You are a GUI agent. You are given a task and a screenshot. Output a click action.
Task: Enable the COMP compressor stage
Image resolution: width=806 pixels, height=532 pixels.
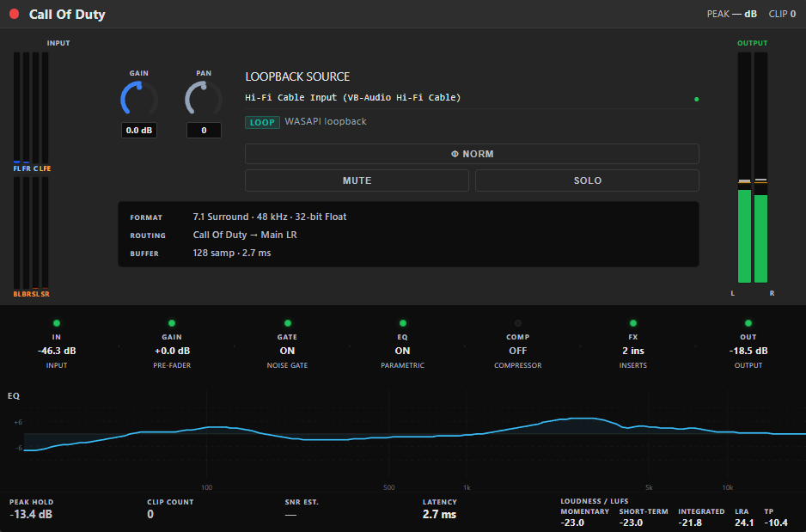click(x=517, y=344)
